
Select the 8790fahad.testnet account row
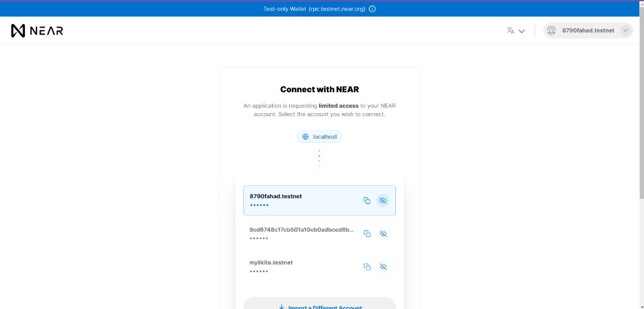point(320,201)
